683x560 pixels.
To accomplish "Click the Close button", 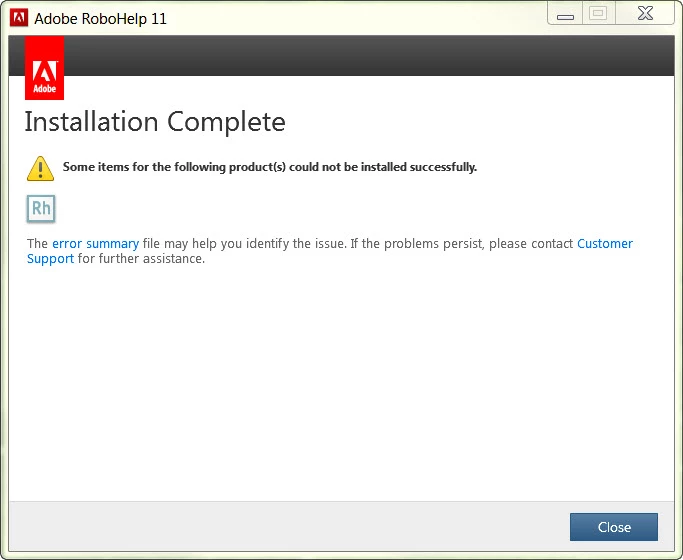I will pos(614,527).
